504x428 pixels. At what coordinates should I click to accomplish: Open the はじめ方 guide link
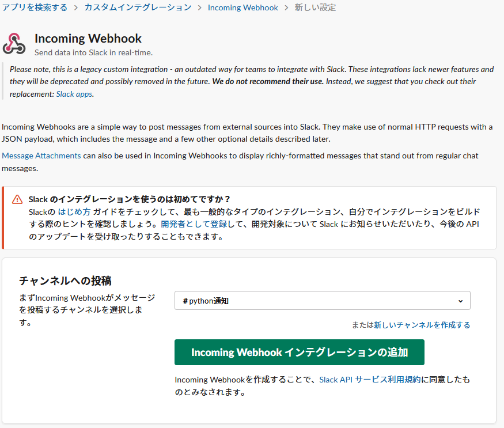tap(74, 211)
